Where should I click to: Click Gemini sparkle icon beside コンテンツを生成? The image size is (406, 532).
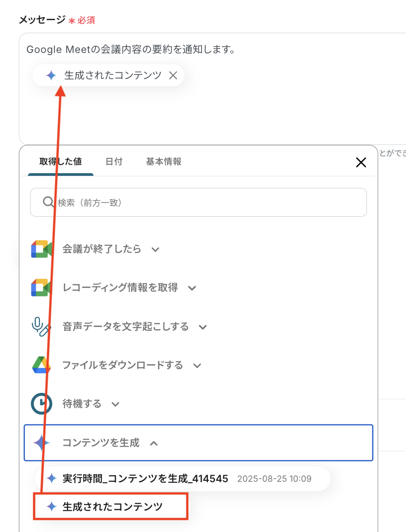tap(41, 443)
